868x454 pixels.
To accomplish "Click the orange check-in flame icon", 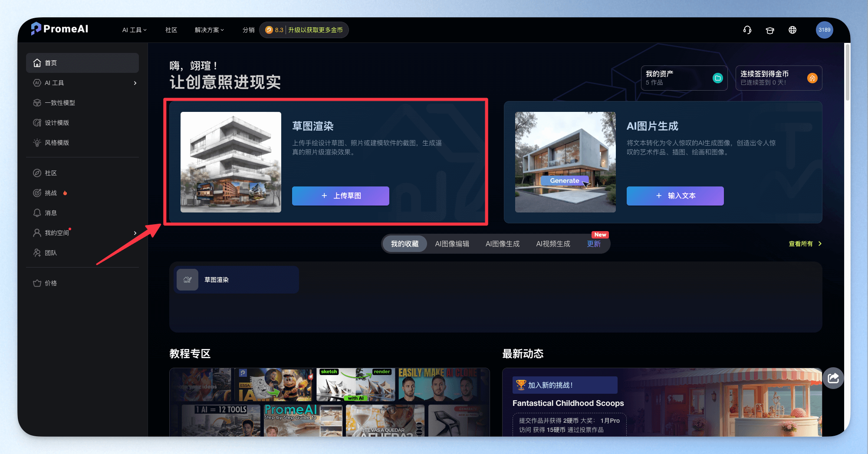I will pyautogui.click(x=812, y=78).
